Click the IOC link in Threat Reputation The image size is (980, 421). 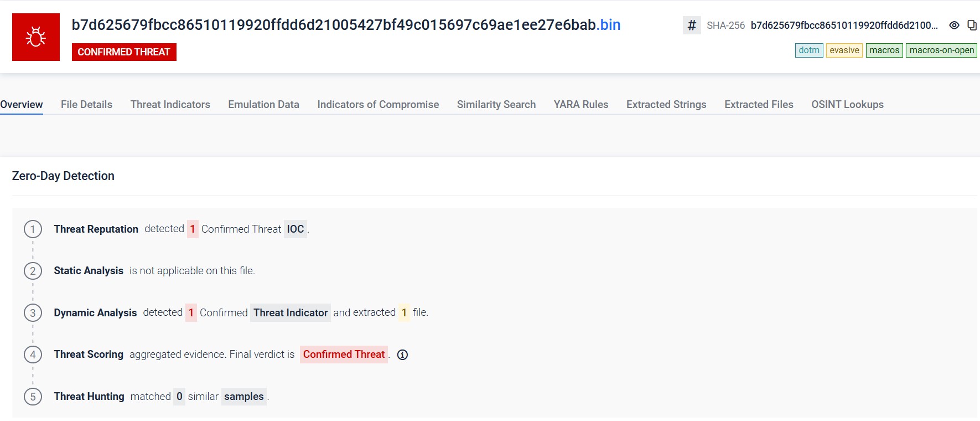pyautogui.click(x=295, y=229)
